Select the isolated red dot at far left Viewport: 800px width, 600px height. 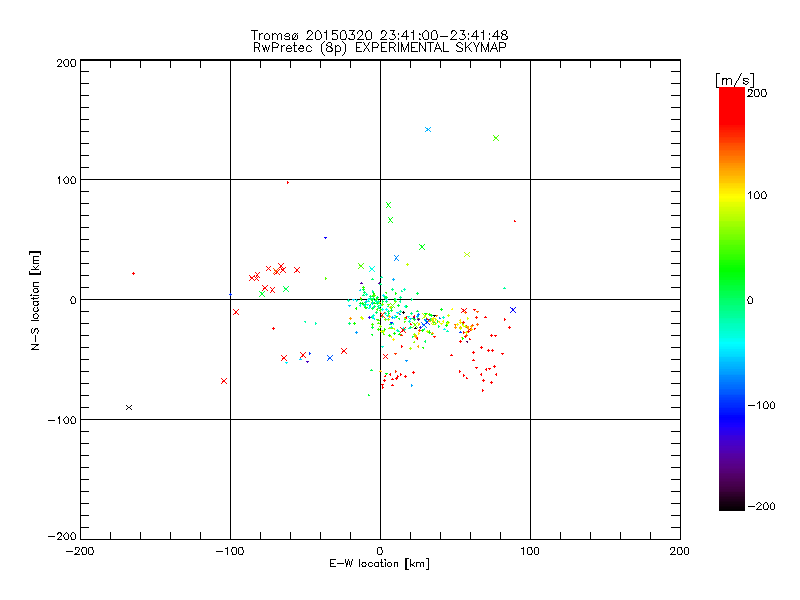coord(134,273)
